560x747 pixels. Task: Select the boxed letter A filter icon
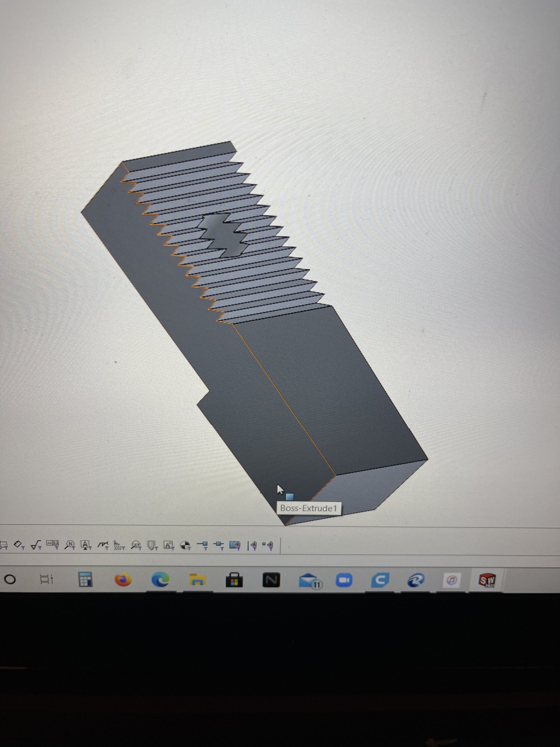point(169,545)
